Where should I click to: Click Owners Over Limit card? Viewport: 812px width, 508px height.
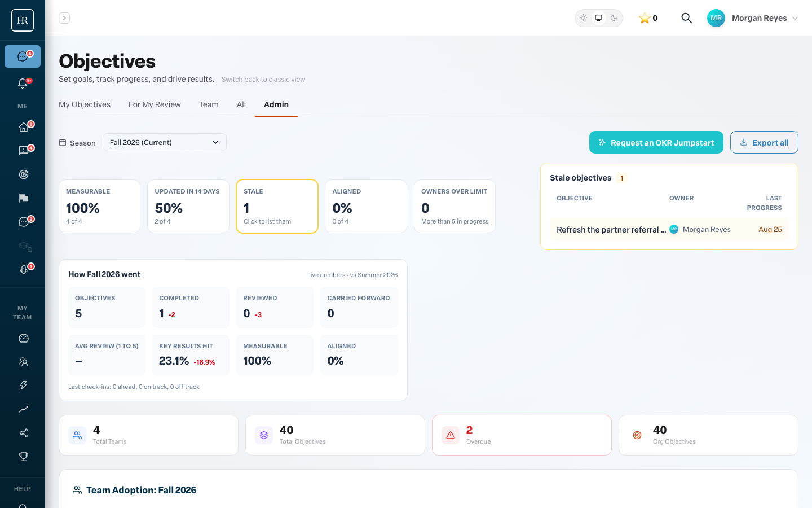point(454,206)
